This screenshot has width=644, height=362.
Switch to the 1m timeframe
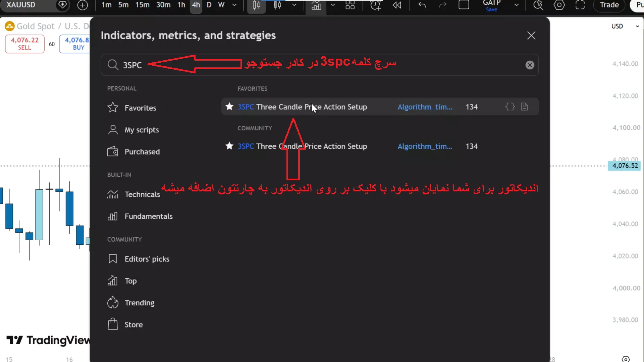coord(107,5)
